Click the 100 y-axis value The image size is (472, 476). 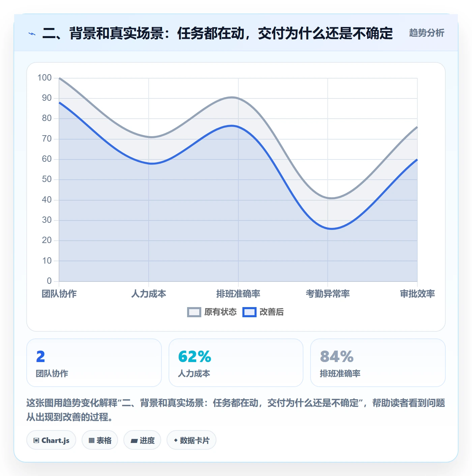45,78
